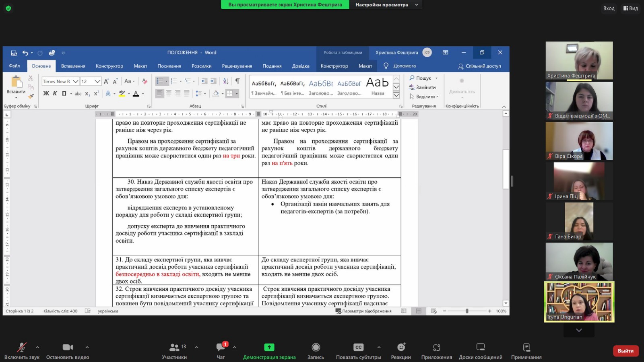
Task: Open whiteboards (Доски сообщений)
Action: tap(481, 351)
